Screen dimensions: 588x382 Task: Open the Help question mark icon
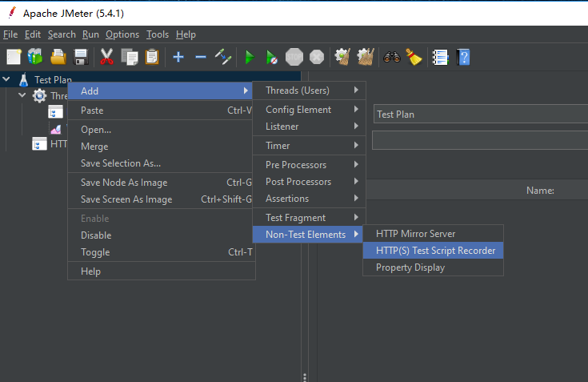[463, 57]
